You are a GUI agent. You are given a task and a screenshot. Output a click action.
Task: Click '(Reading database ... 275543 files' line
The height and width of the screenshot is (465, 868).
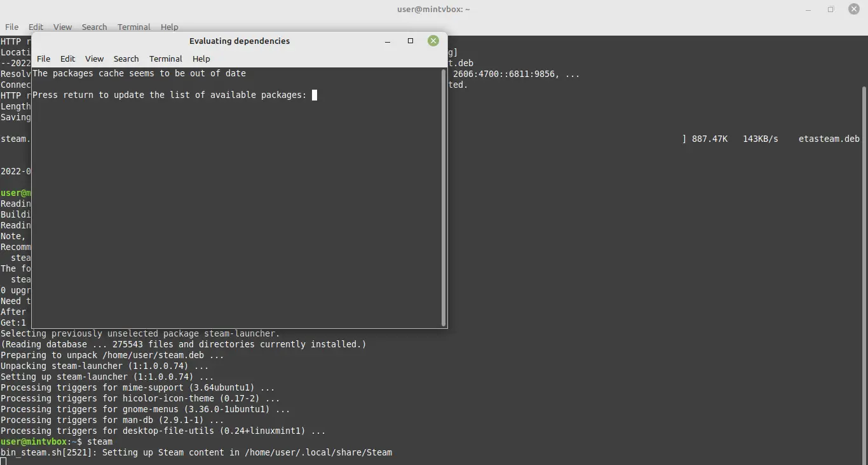184,344
